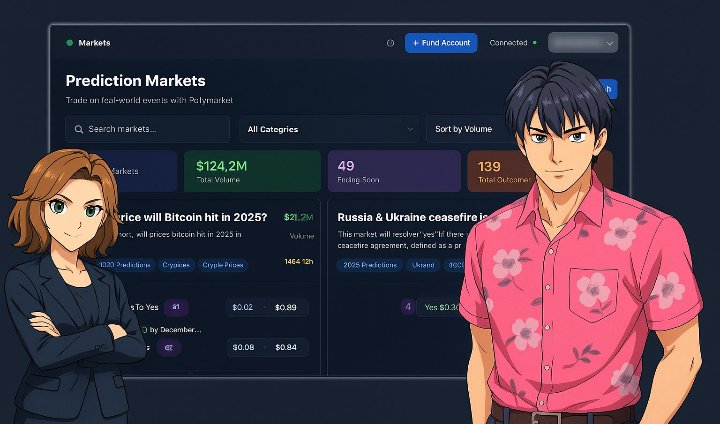720x424 pixels.
Task: Click the Ukraine tag chip
Action: point(423,265)
